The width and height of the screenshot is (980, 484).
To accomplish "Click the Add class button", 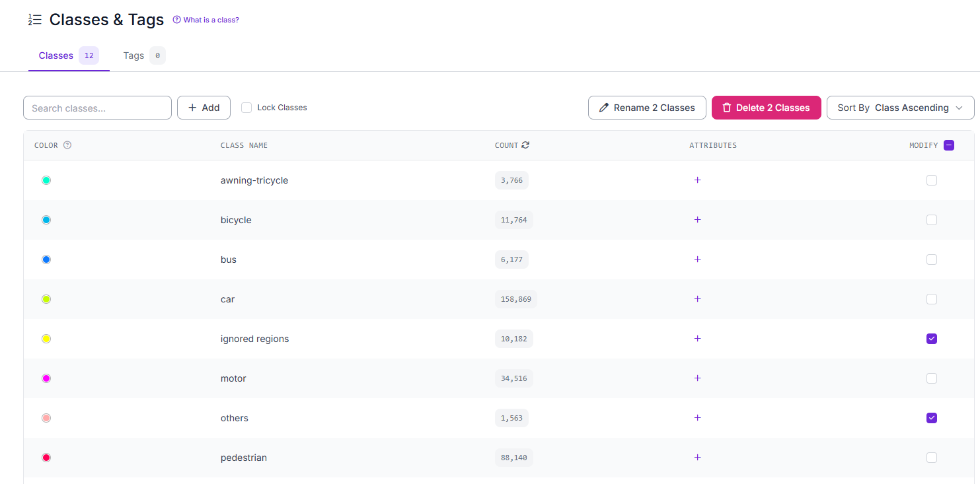I will tap(204, 108).
